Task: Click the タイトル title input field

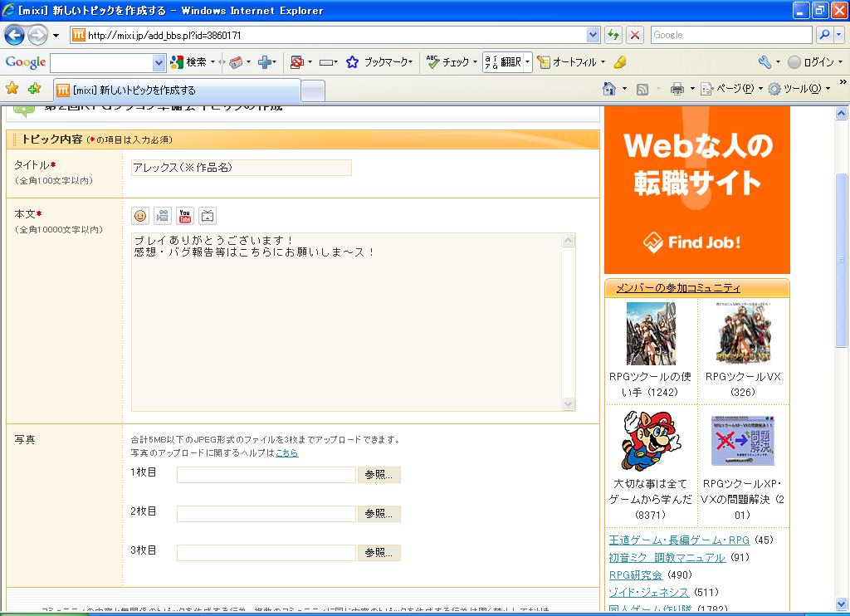Action: (241, 168)
